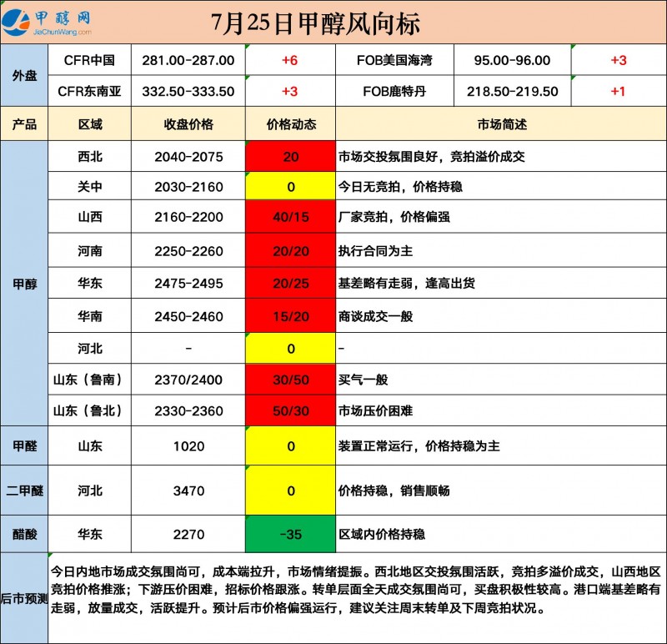667x644 pixels.
Task: Click the price 2250-2260
Action: (x=188, y=251)
